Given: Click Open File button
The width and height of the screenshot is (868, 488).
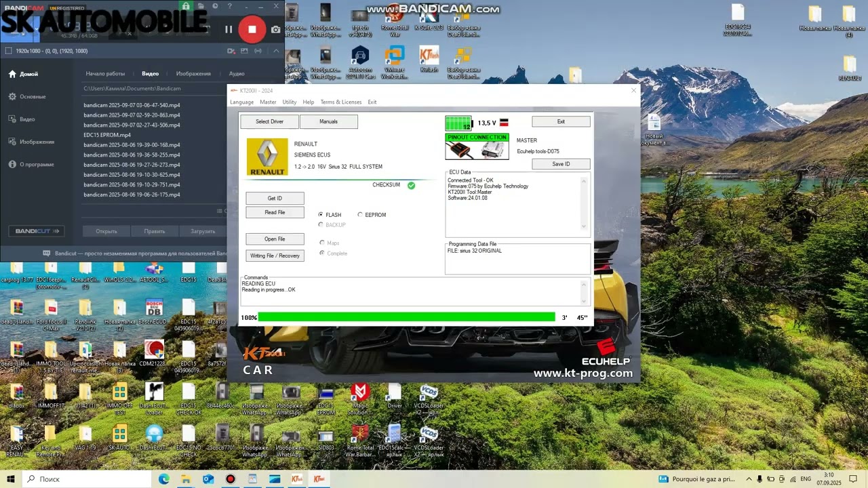Looking at the screenshot, I should pyautogui.click(x=275, y=239).
